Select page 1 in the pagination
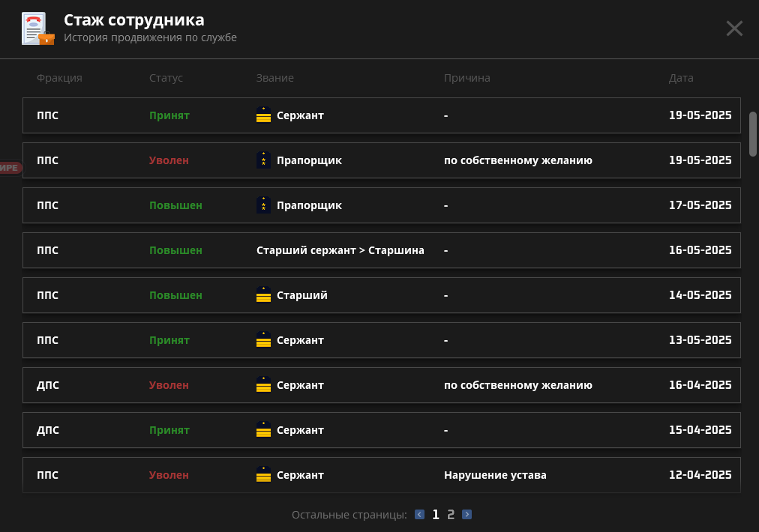 [436, 515]
